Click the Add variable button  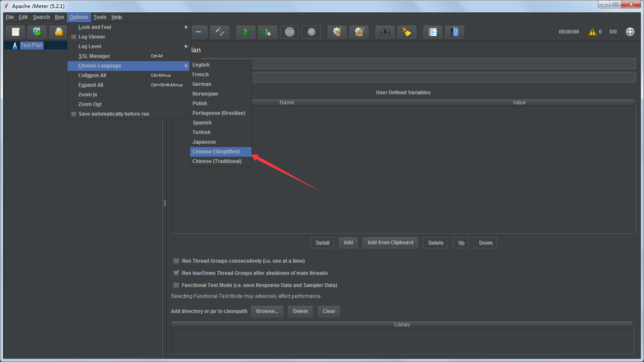click(348, 243)
